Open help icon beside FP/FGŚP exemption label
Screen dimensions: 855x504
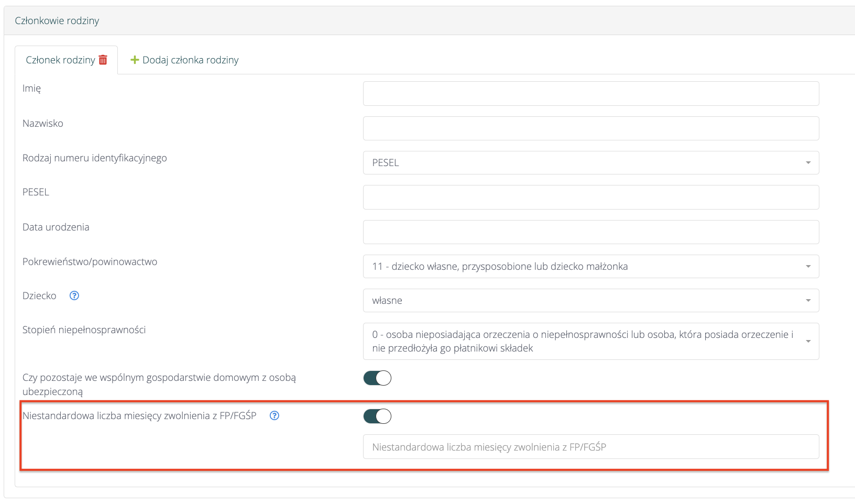pos(275,415)
